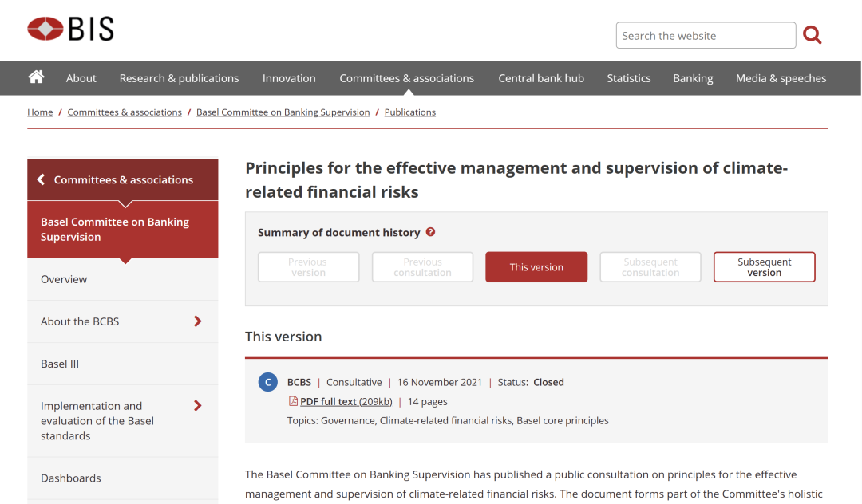Select the This version button
This screenshot has width=862, height=504.
536,267
